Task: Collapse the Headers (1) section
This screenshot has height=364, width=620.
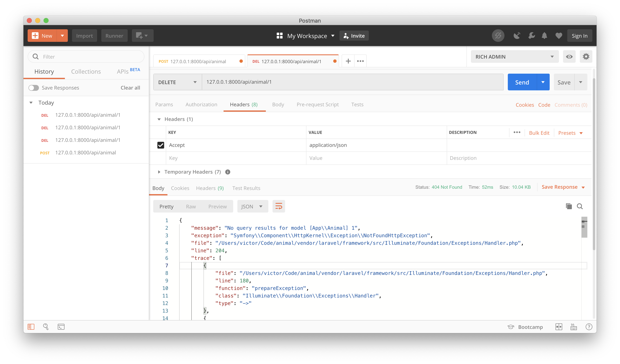Action: pyautogui.click(x=159, y=119)
